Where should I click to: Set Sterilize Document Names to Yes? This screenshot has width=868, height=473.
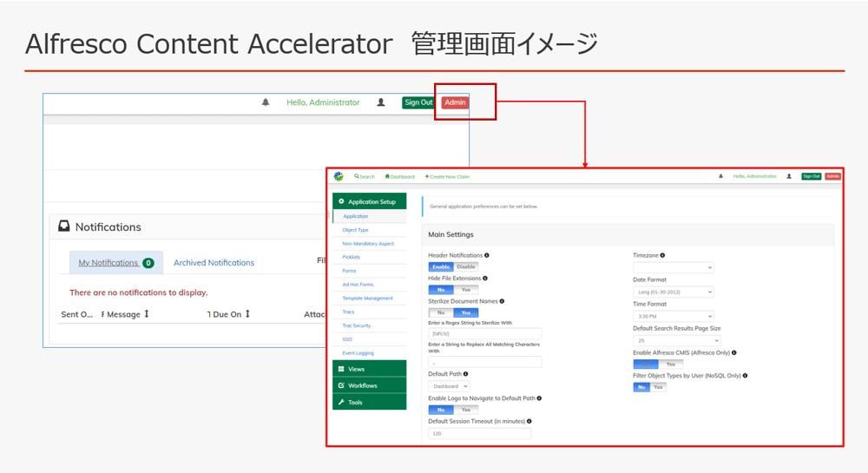pos(466,312)
